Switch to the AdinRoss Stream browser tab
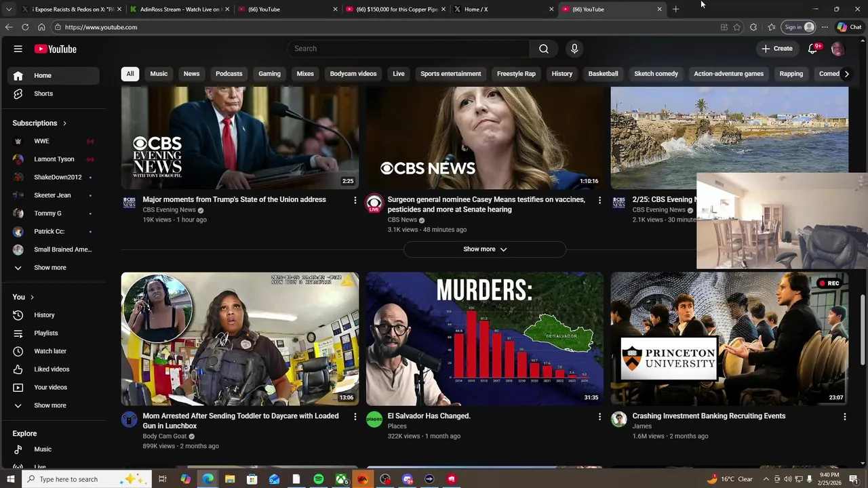Screen dimensions: 868x488 [180, 9]
